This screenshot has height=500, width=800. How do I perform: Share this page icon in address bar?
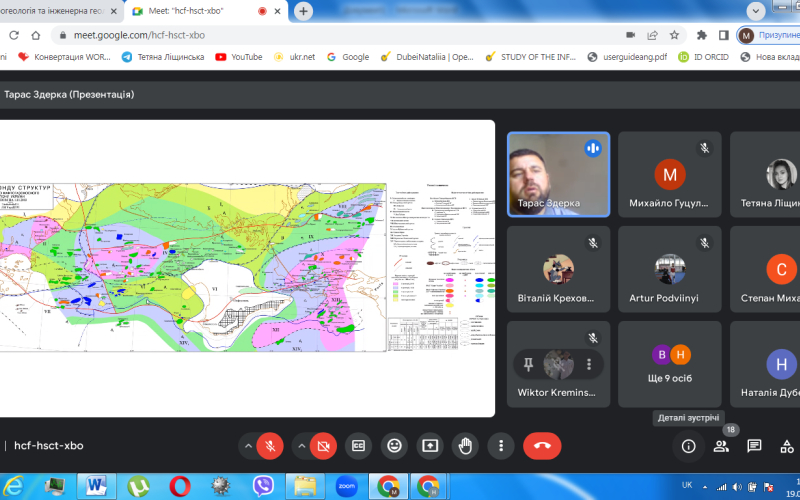click(x=653, y=35)
